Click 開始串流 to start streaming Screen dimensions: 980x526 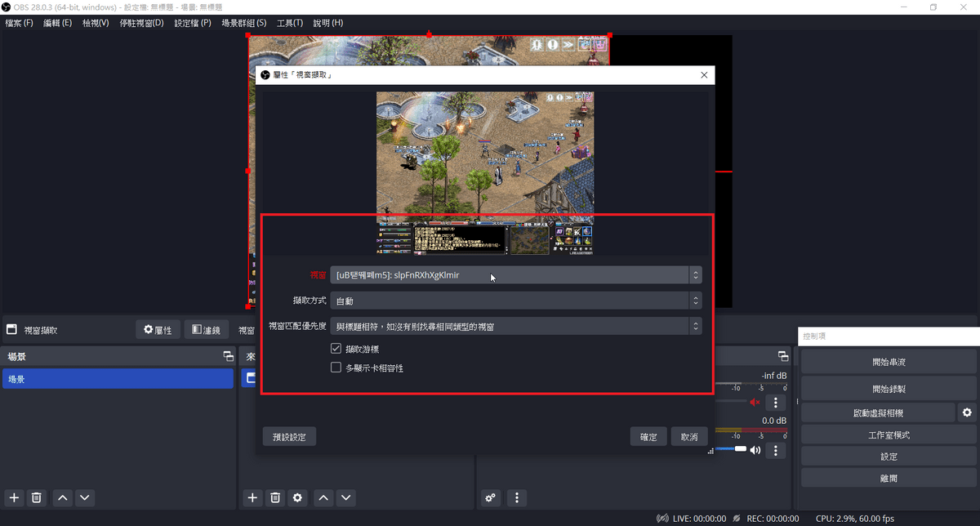[x=889, y=362]
